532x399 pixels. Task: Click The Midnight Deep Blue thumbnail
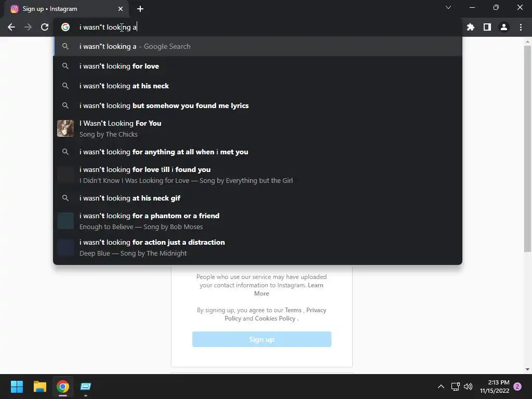click(x=65, y=247)
